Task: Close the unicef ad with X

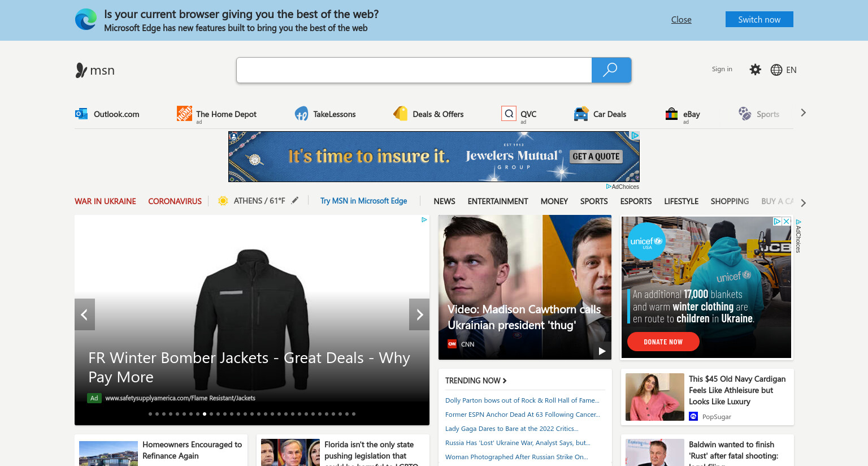Action: click(x=786, y=221)
